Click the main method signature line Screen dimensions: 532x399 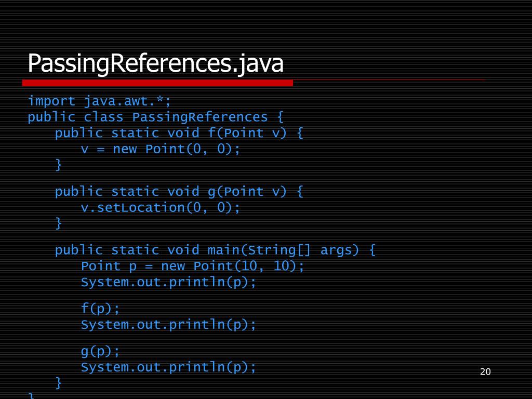click(215, 250)
